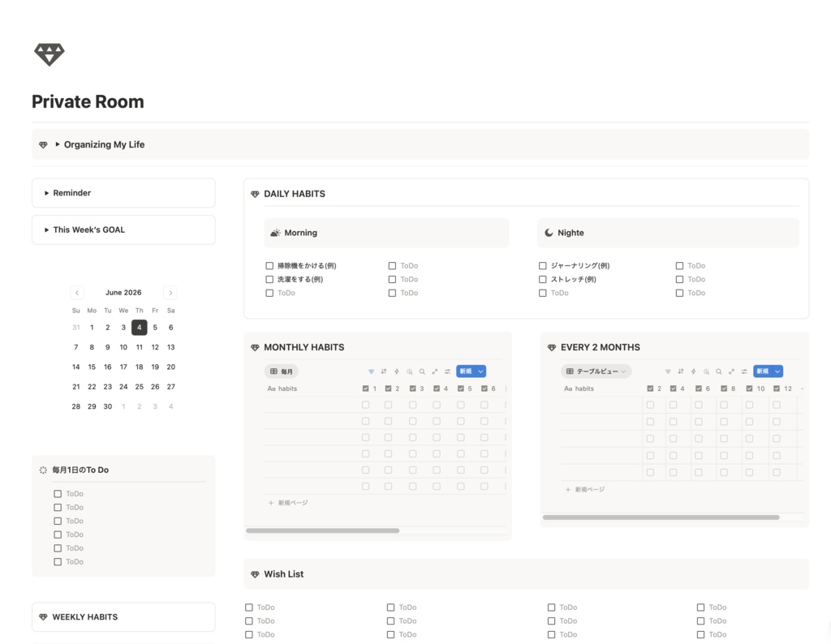Check the ストレッチ(例) checkbox
Screen dimensions: 831x644
(542, 280)
